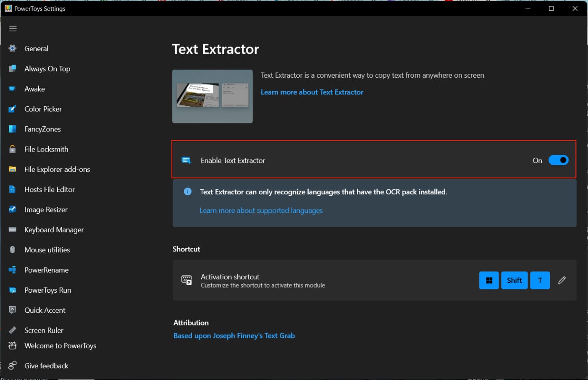
Task: Open the hamburger navigation menu
Action: coord(13,29)
